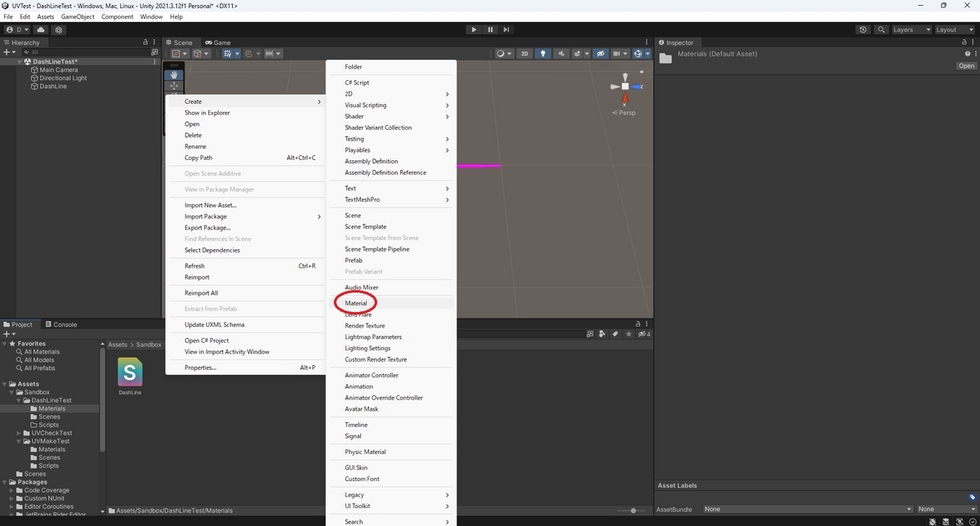
Task: Click the favorites star icon in Project panel
Action: click(629, 333)
